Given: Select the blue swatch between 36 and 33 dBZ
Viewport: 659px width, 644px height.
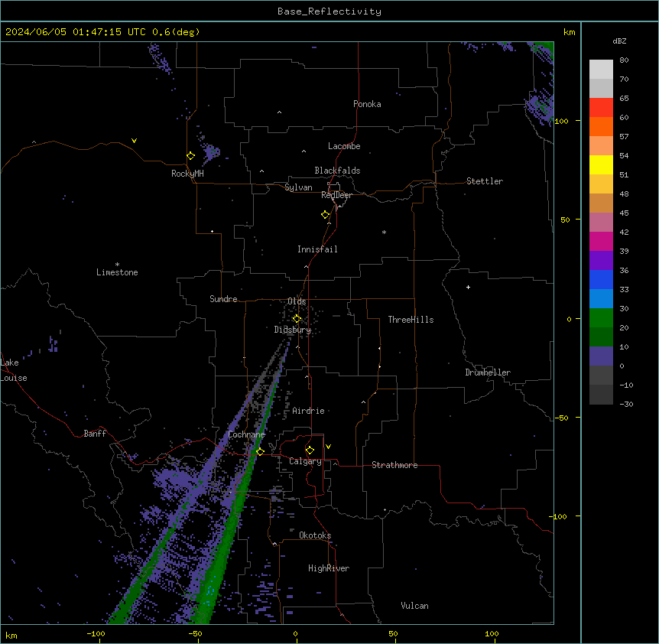Looking at the screenshot, I should pos(601,279).
